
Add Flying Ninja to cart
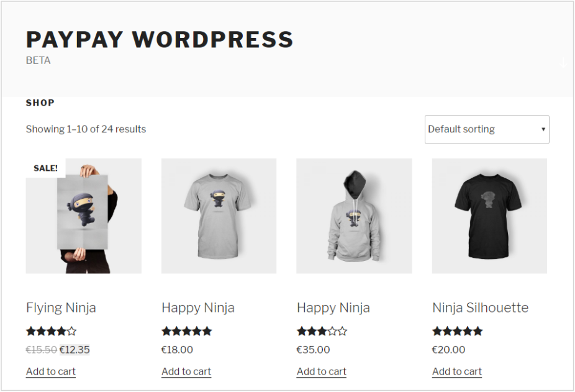point(51,371)
